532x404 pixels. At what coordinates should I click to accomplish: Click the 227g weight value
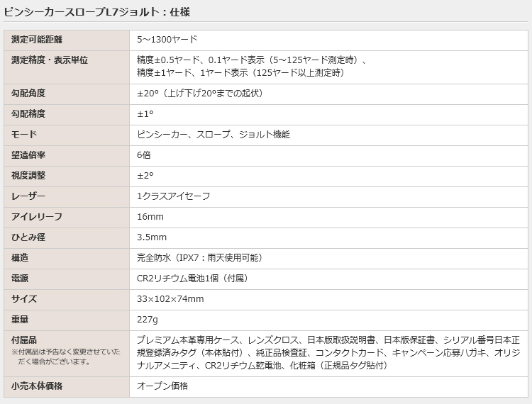(x=148, y=320)
